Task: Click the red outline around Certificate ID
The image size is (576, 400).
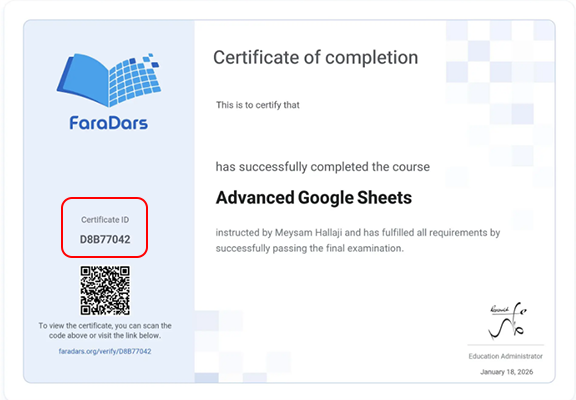Action: click(105, 199)
